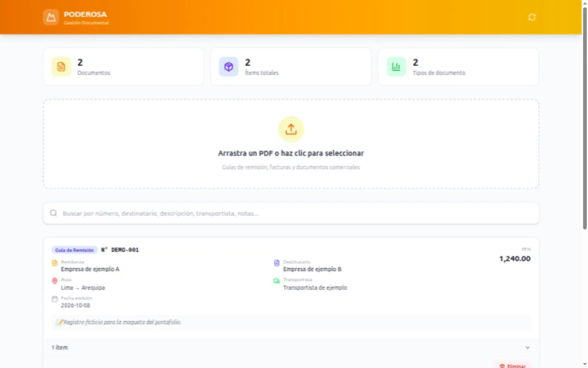Click the page vertical scrollbar
The width and height of the screenshot is (588, 368).
585,118
